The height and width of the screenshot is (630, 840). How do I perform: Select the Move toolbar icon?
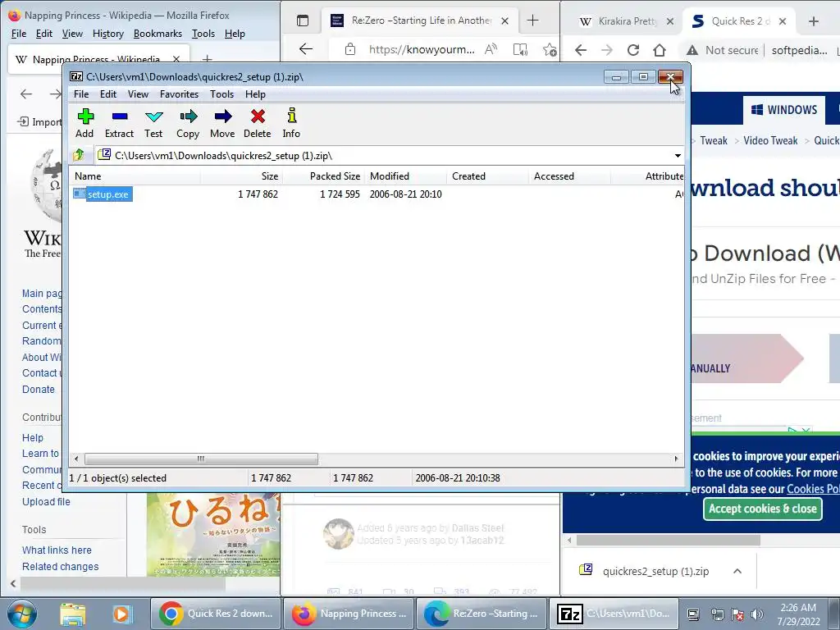point(222,123)
